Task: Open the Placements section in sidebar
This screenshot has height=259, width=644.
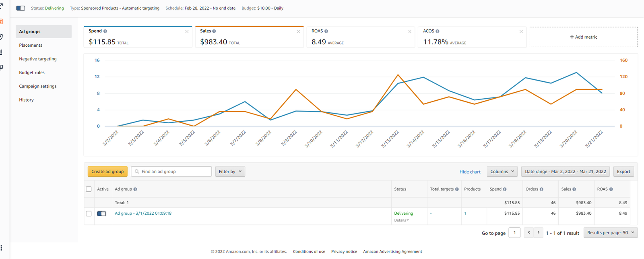Action: pos(31,45)
